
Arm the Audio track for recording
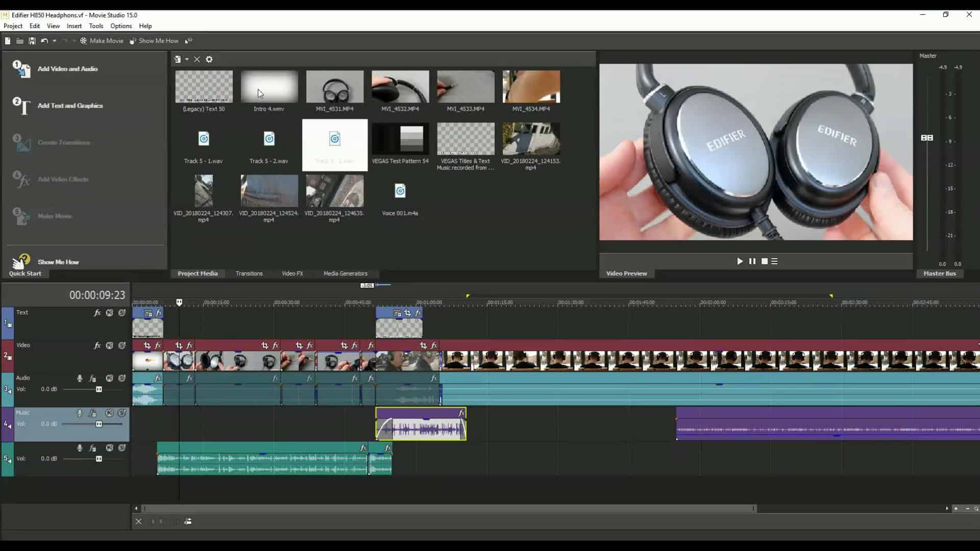tap(80, 378)
